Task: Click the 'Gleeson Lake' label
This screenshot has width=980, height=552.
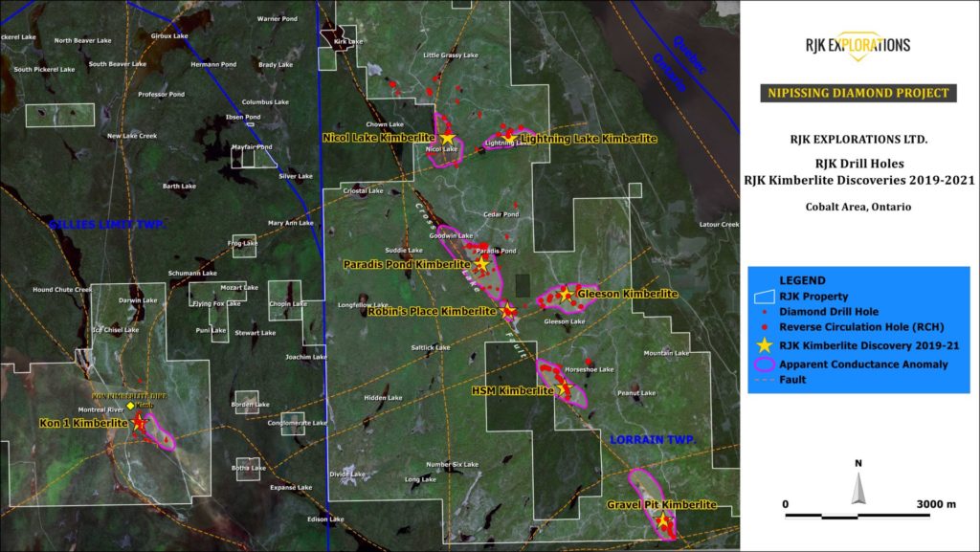Action: click(565, 322)
